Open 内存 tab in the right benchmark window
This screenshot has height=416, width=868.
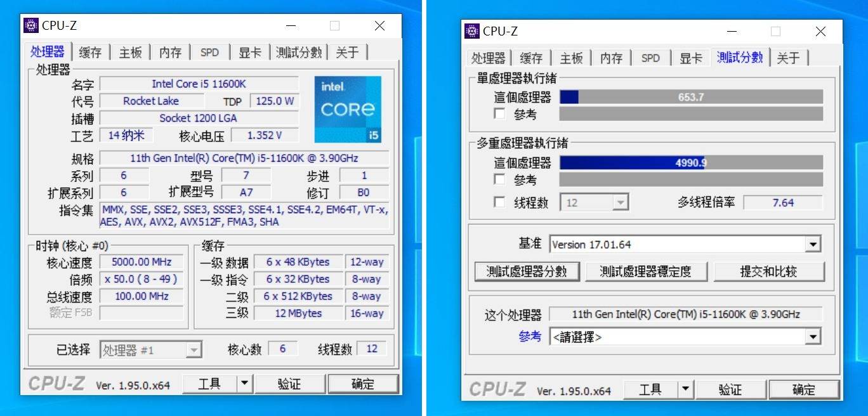click(611, 58)
